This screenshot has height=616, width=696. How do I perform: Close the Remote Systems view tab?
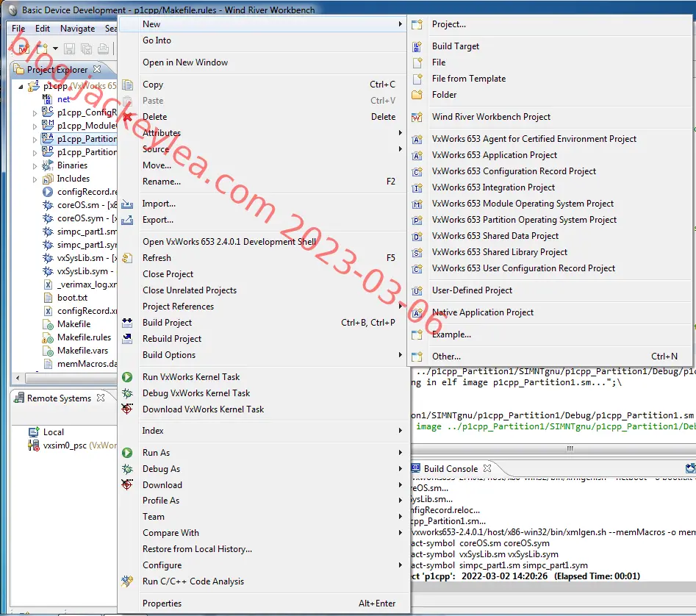(101, 398)
